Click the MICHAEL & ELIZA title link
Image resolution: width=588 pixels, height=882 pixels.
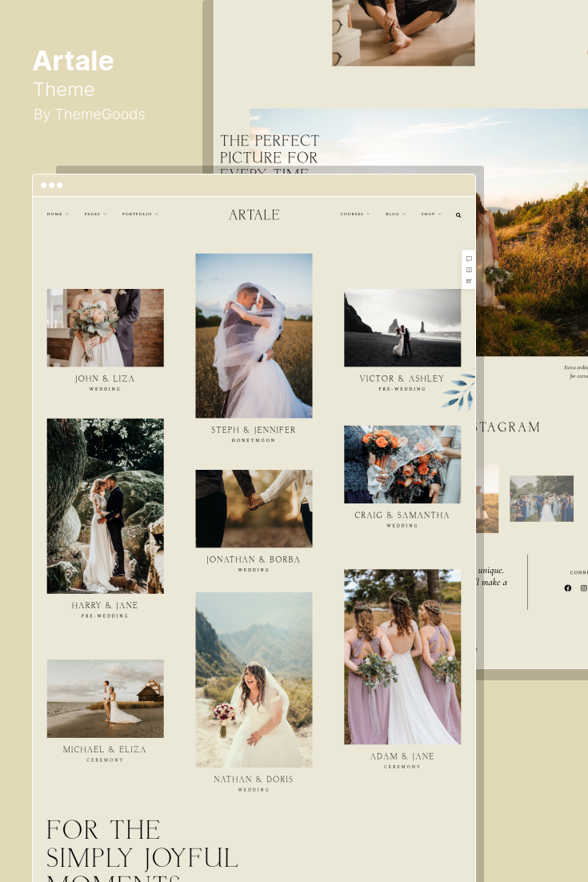[x=105, y=749]
